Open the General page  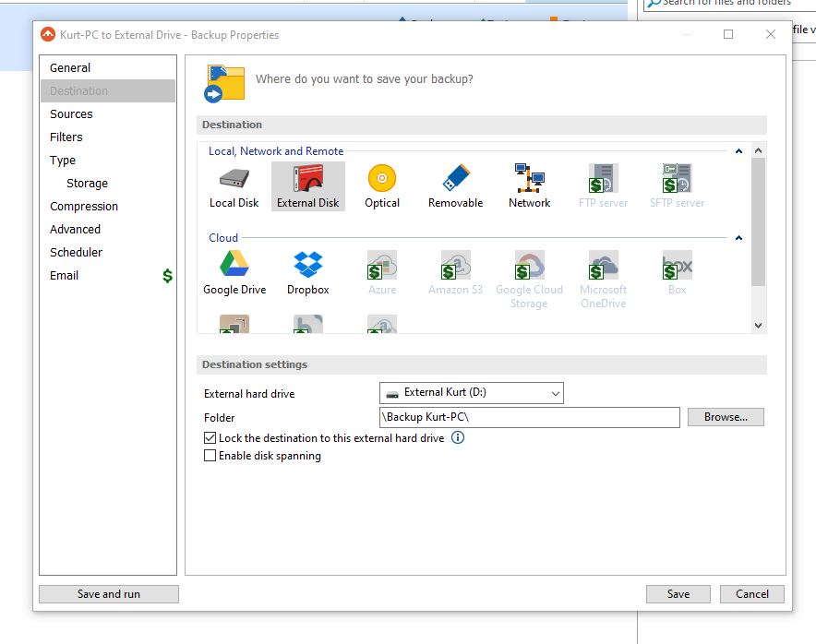tap(108, 68)
